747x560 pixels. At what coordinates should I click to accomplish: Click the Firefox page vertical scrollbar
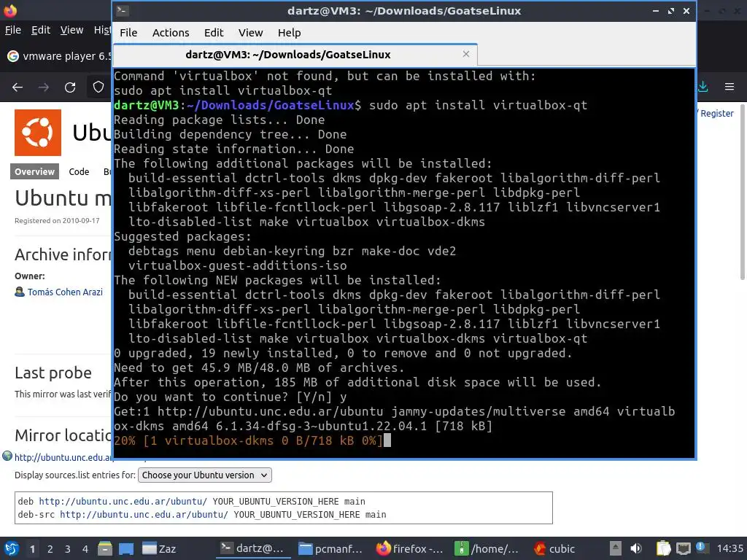742,192
